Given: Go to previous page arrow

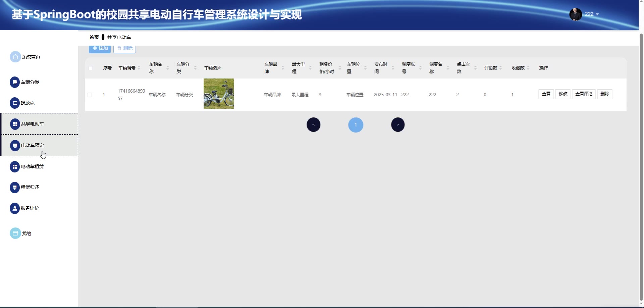Looking at the screenshot, I should pyautogui.click(x=314, y=125).
